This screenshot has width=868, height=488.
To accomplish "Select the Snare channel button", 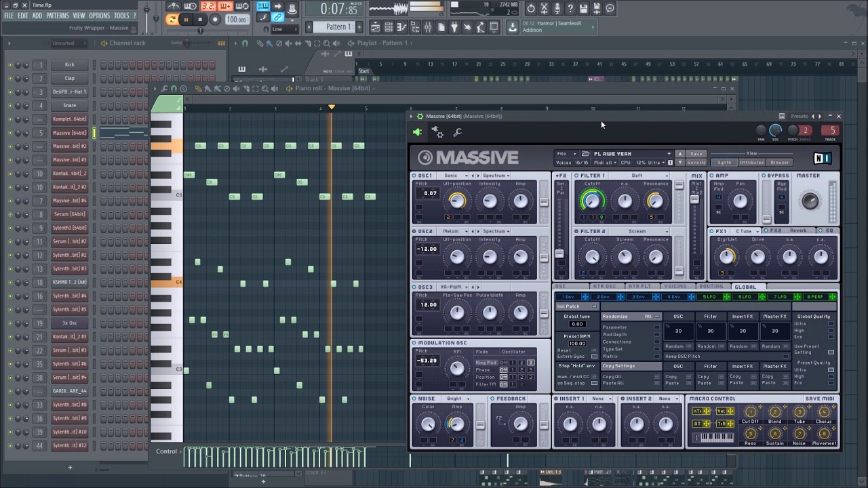I will 70,105.
